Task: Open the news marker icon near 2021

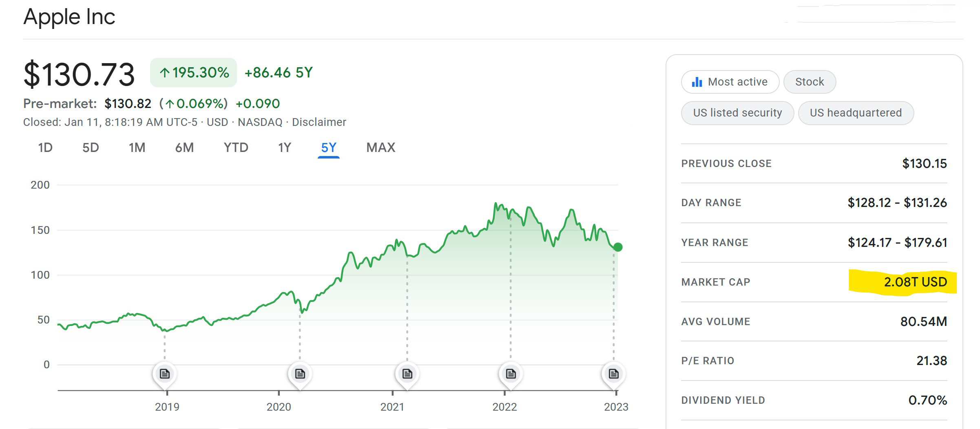Action: click(x=407, y=374)
